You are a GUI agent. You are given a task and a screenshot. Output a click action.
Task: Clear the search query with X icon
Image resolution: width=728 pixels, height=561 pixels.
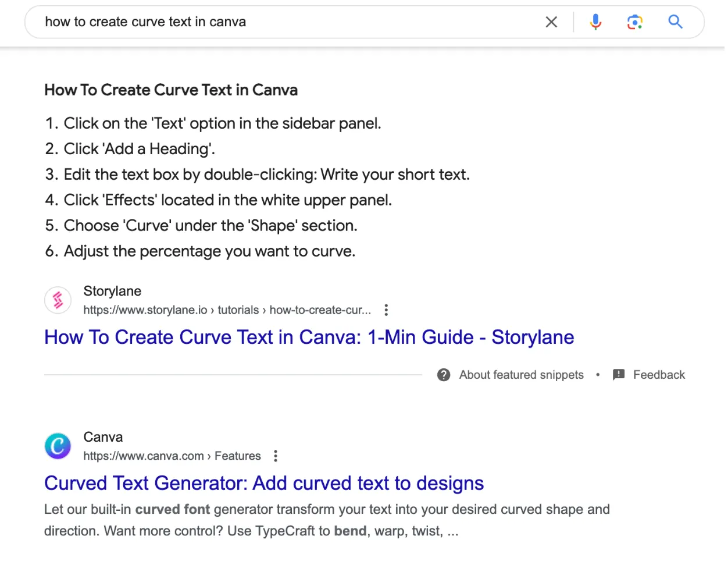click(551, 22)
